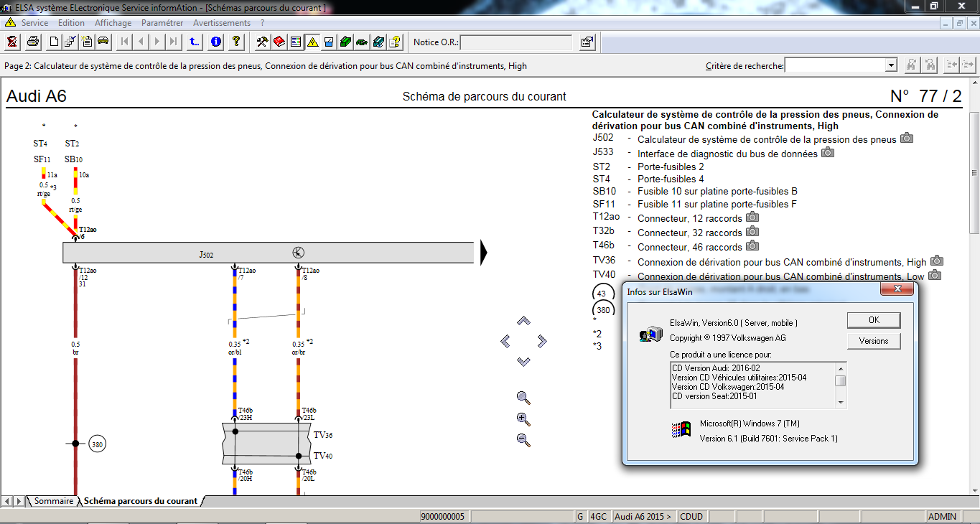The width and height of the screenshot is (980, 524).
Task: Click the crossed hammer and wrench icon
Action: [x=262, y=42]
